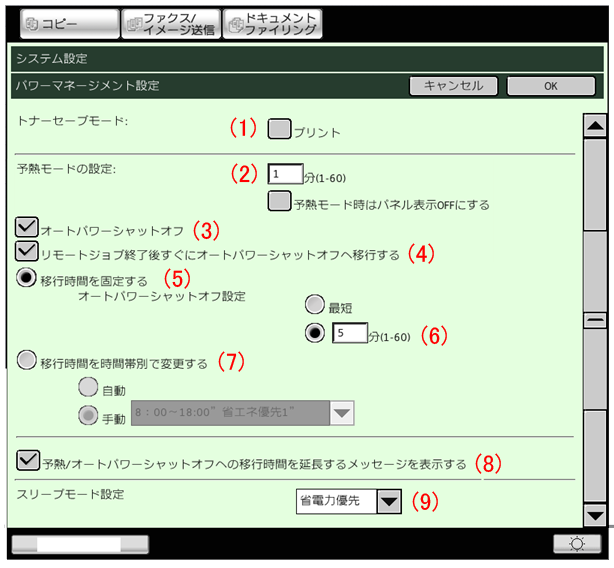Click the scroll up arrow button
Image resolution: width=614 pixels, height=568 pixels.
[x=596, y=126]
